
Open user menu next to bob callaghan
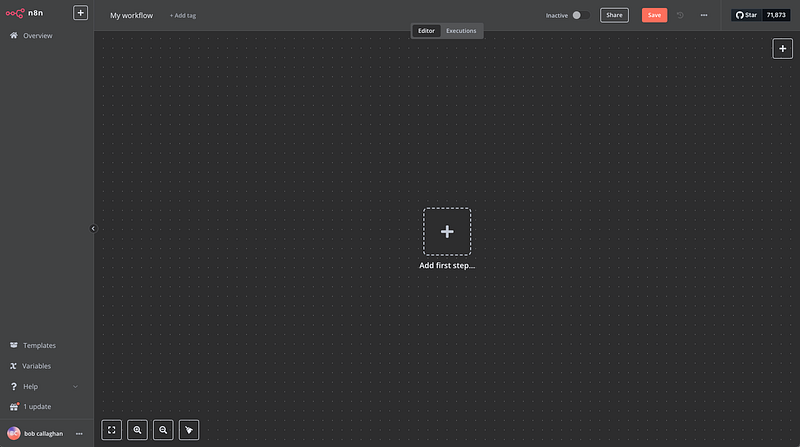79,433
